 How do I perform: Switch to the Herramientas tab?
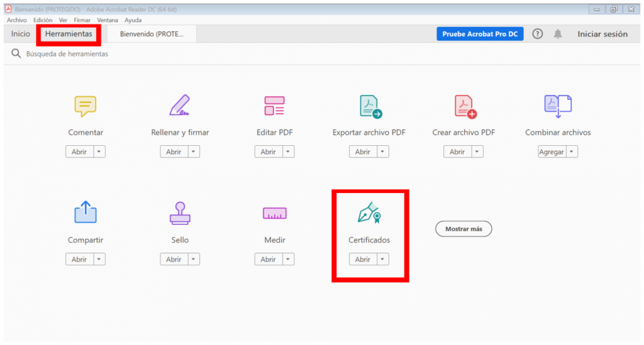click(x=69, y=34)
